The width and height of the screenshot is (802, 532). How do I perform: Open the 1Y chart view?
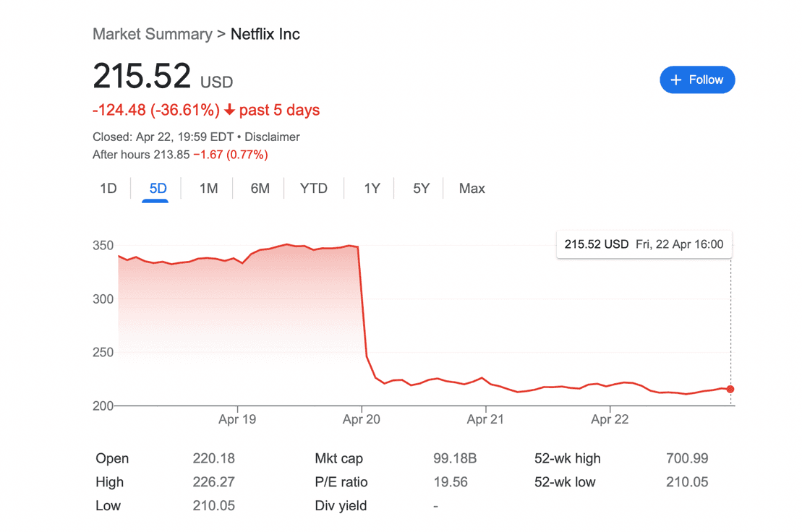pos(372,189)
